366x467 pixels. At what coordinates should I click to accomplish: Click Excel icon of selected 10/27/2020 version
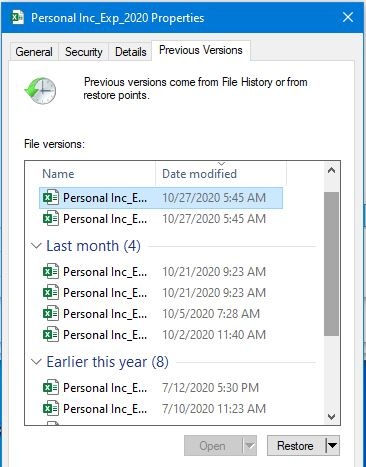51,198
